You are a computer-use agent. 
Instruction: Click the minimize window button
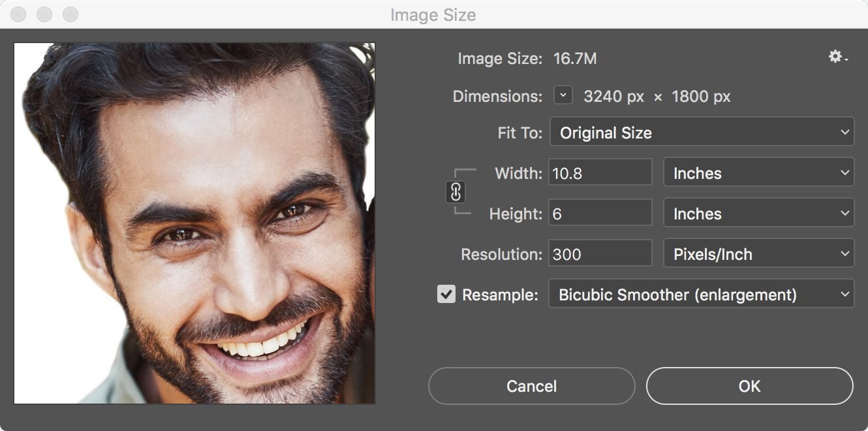pyautogui.click(x=45, y=14)
